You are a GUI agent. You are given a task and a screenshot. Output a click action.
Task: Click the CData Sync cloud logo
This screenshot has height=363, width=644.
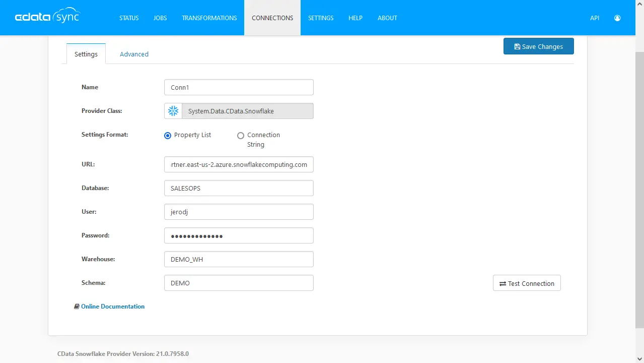[x=47, y=16]
